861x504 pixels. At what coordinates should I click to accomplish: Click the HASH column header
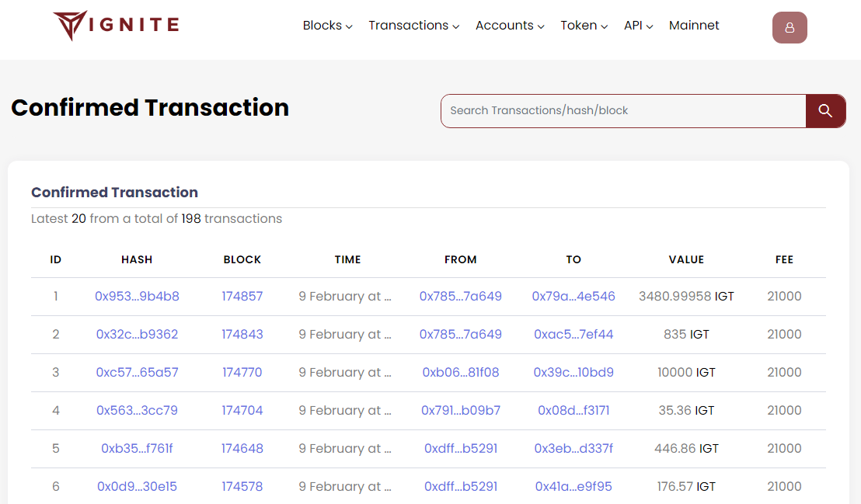click(x=137, y=259)
